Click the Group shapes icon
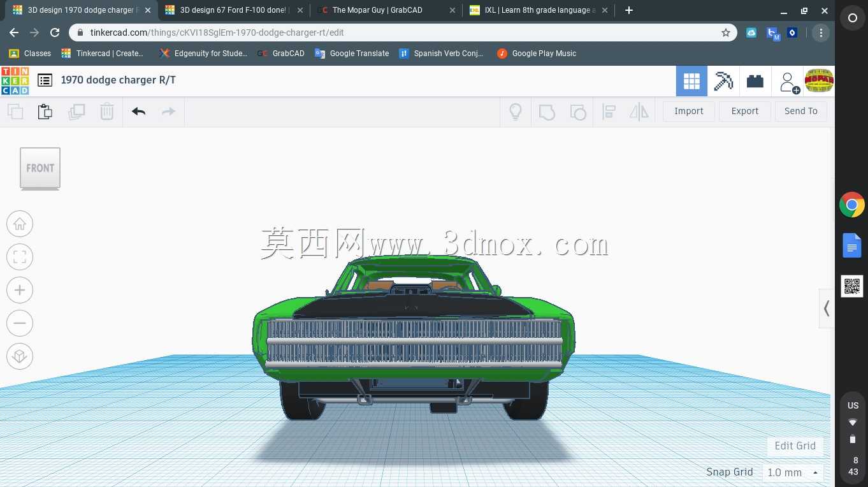 pyautogui.click(x=547, y=112)
